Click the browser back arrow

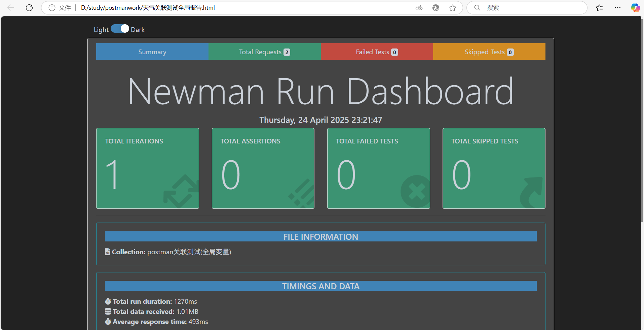(x=11, y=8)
